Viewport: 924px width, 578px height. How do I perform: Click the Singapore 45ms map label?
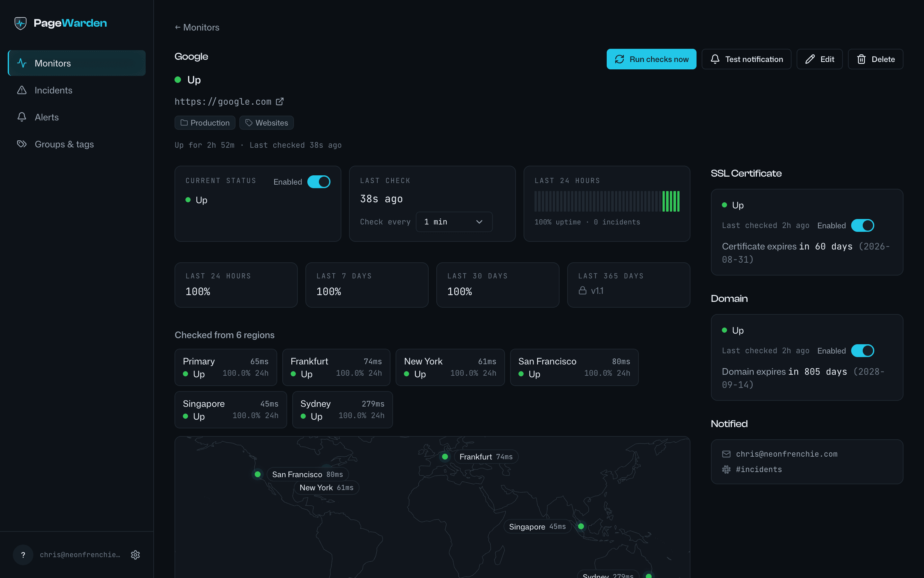pos(538,527)
